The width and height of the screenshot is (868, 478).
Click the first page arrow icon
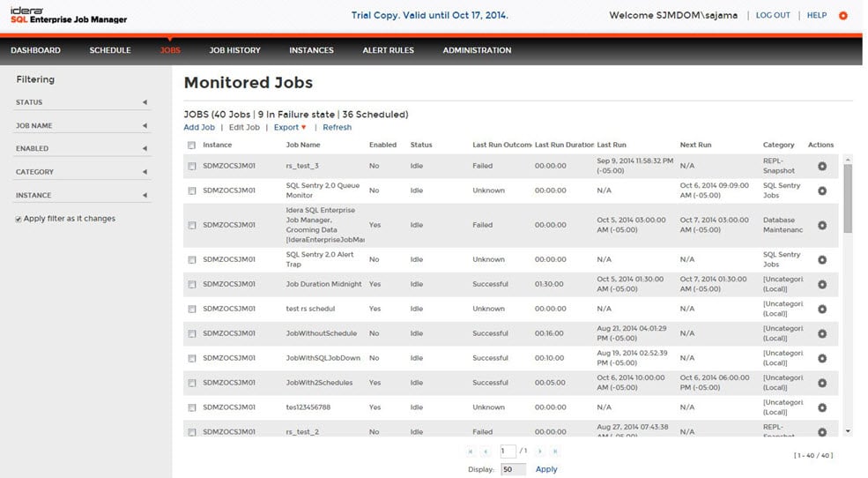(x=470, y=452)
